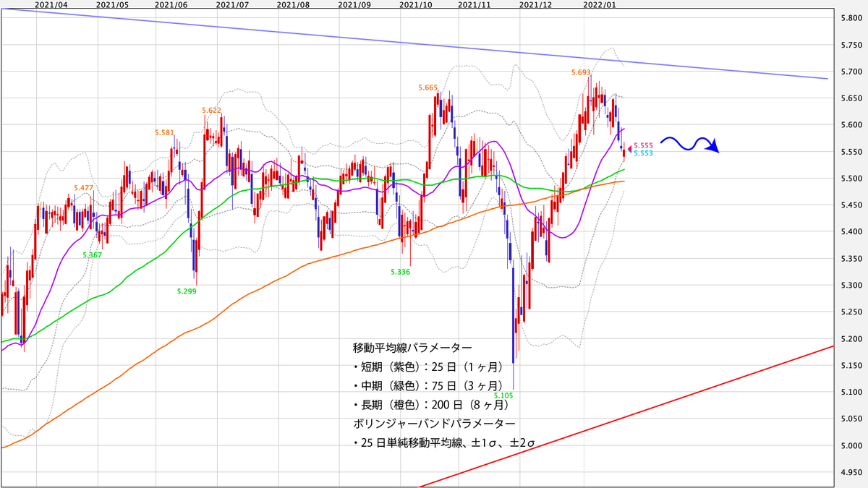
Task: Click the green 5.367 low marker
Action: coord(92,255)
